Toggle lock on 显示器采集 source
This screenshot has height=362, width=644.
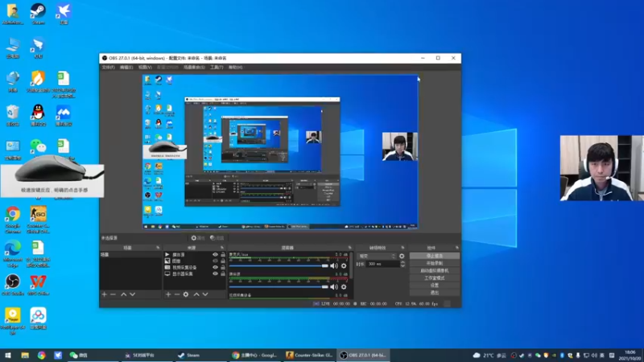[223, 274]
